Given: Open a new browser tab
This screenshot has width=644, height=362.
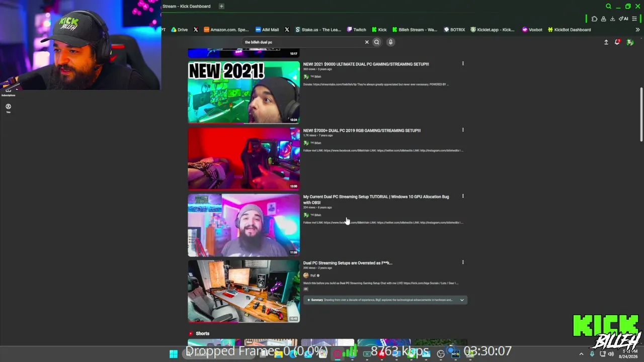Looking at the screenshot, I should pos(221,6).
